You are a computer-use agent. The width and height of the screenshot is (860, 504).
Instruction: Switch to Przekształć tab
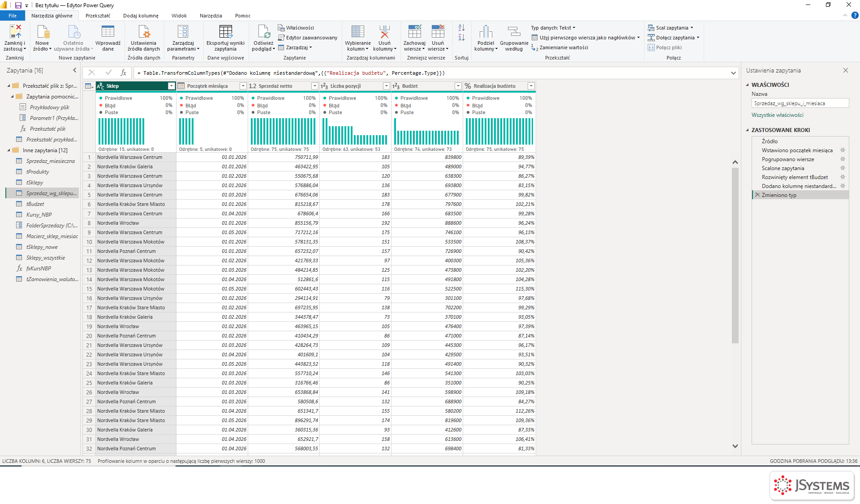coord(98,16)
